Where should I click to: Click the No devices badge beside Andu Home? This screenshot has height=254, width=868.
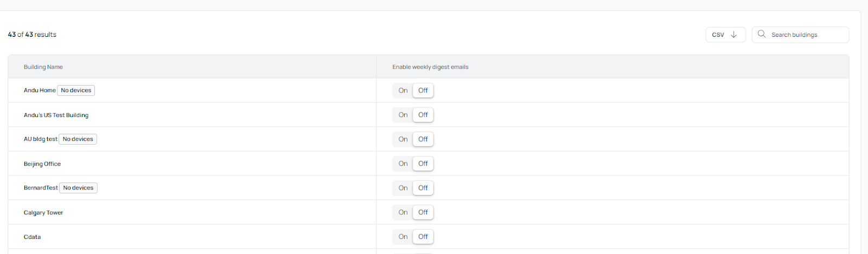click(76, 90)
